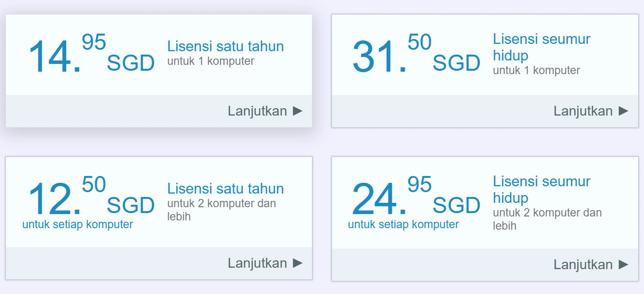Screen dimensions: 644x294
Task: Click "untuk setiap komputer" under 24.95 SGD
Action: click(403, 224)
